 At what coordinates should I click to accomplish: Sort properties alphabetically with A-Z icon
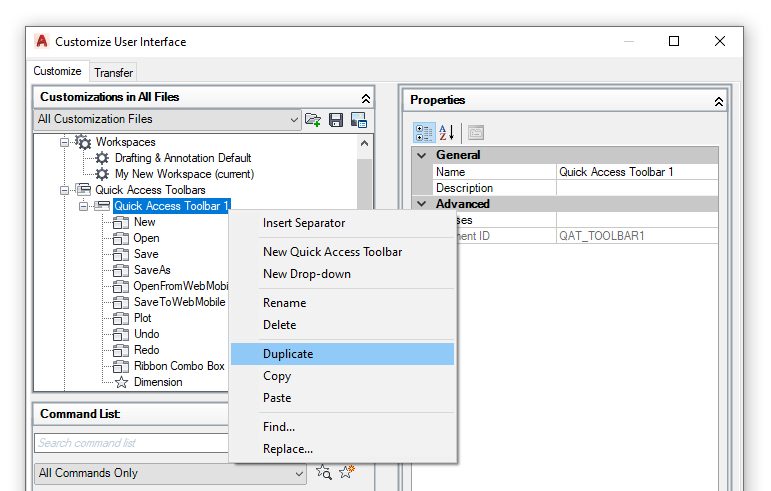click(447, 132)
